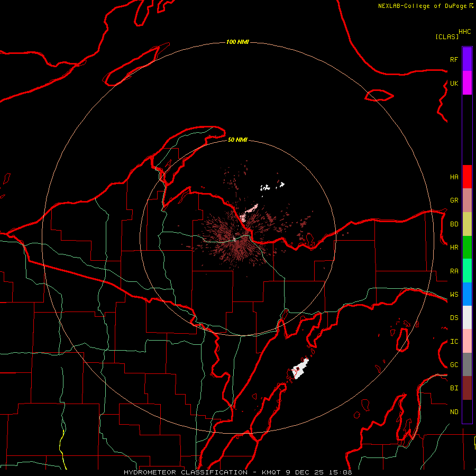
Task: Pick the dark green HR swatch
Action: click(467, 248)
